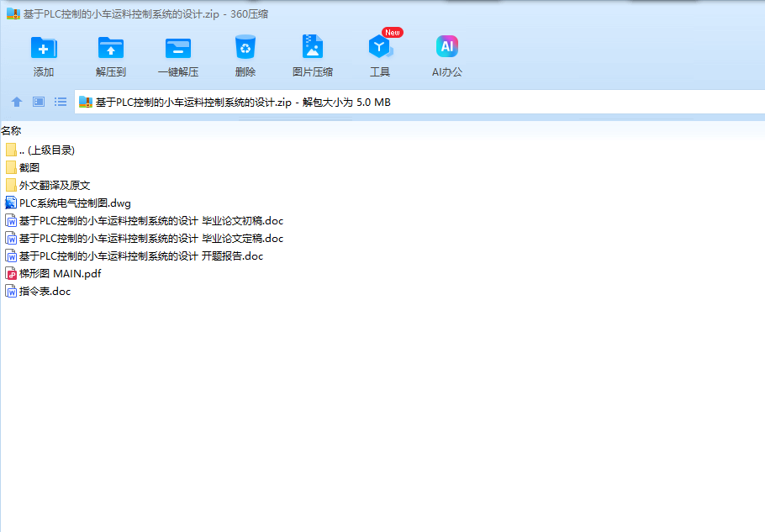Click the 图片压缩 label in the toolbar

click(313, 72)
